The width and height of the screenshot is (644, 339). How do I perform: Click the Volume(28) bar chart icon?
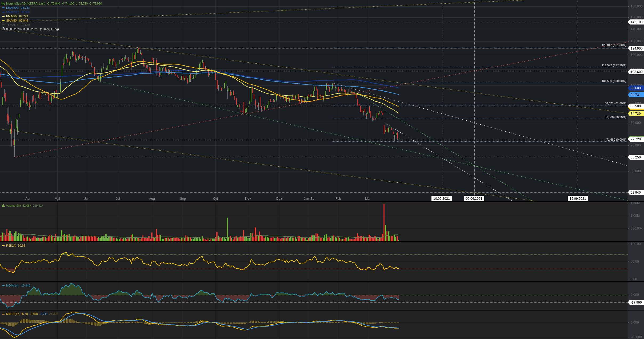[3, 206]
